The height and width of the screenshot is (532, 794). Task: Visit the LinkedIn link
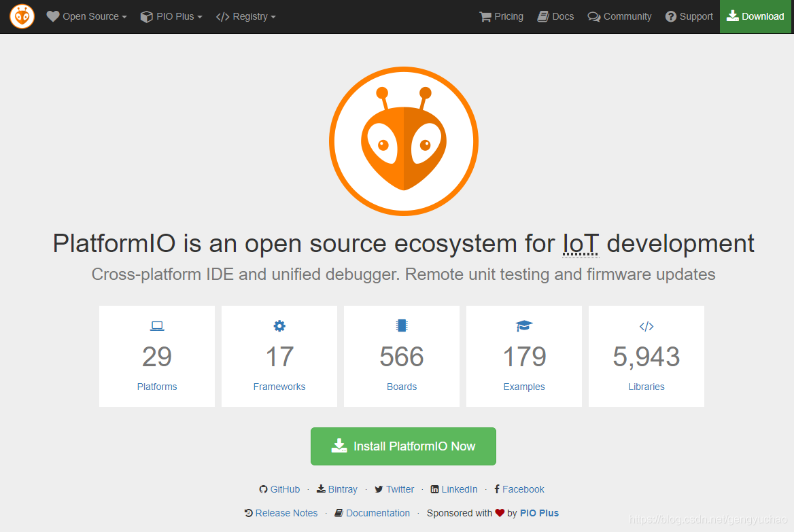(460, 489)
